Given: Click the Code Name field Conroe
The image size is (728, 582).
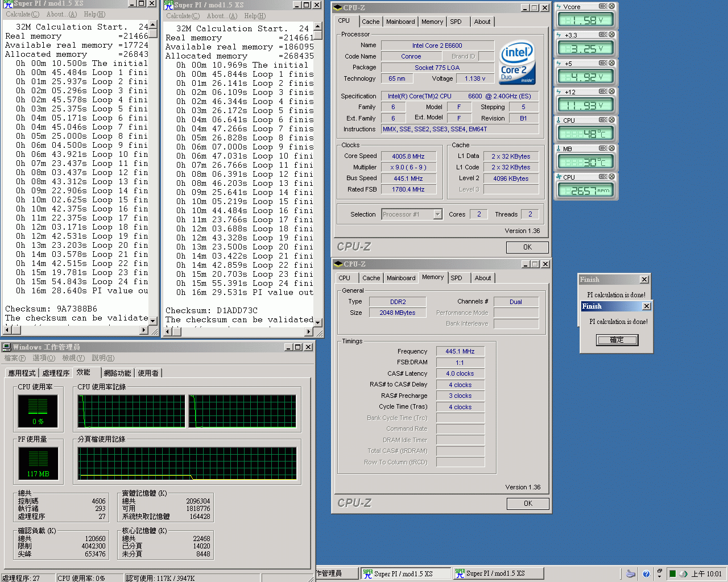Looking at the screenshot, I should tap(411, 56).
